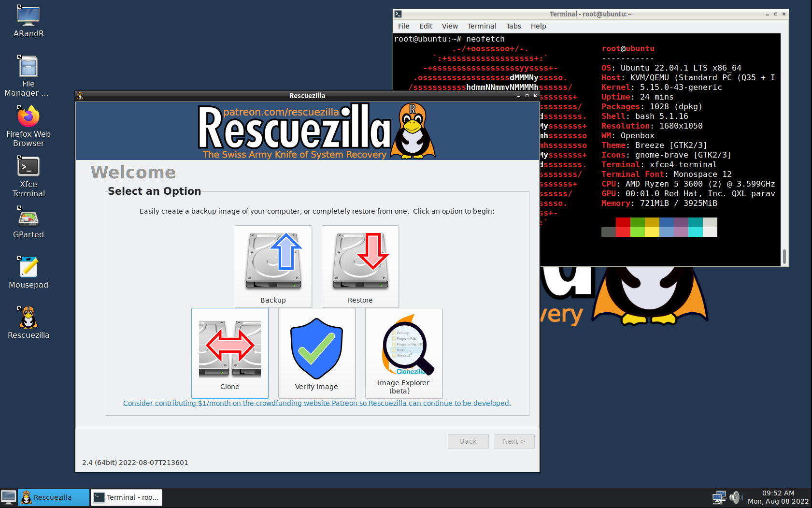Viewport: 812px width, 508px height.
Task: Choose the Backup hard drive option
Action: pyautogui.click(x=273, y=266)
